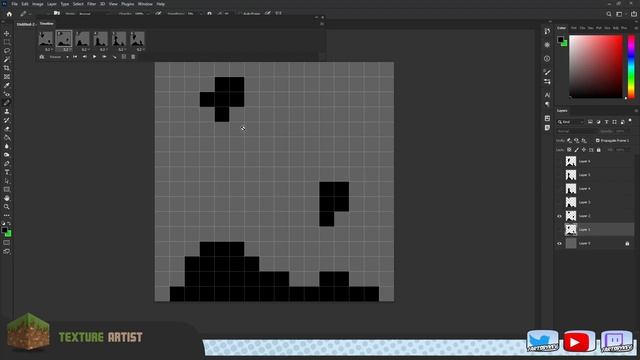640x360 pixels.
Task: Pick a color in the Color panel field
Action: pyautogui.click(x=596, y=67)
